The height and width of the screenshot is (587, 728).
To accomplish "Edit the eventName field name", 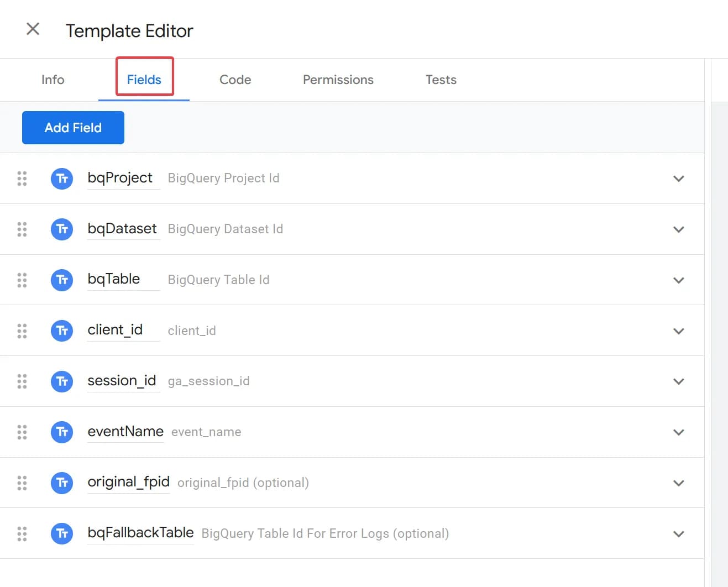I will pyautogui.click(x=125, y=432).
